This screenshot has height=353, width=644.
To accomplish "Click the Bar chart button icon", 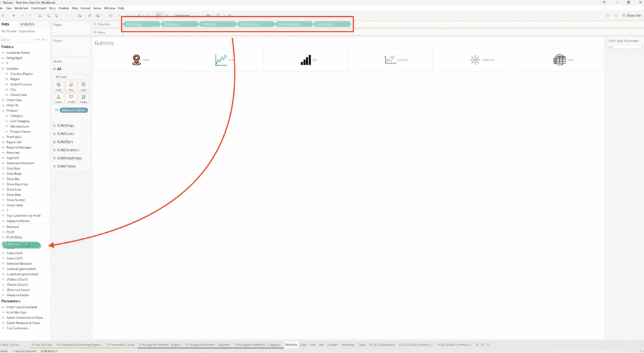I will pyautogui.click(x=306, y=60).
